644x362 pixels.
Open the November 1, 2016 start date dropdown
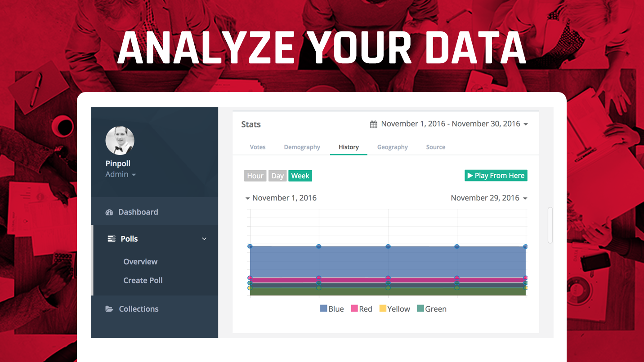point(281,198)
